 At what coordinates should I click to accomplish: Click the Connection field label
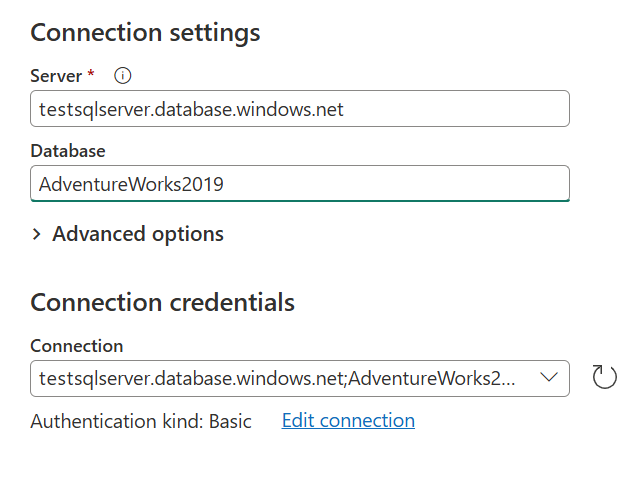coord(77,346)
